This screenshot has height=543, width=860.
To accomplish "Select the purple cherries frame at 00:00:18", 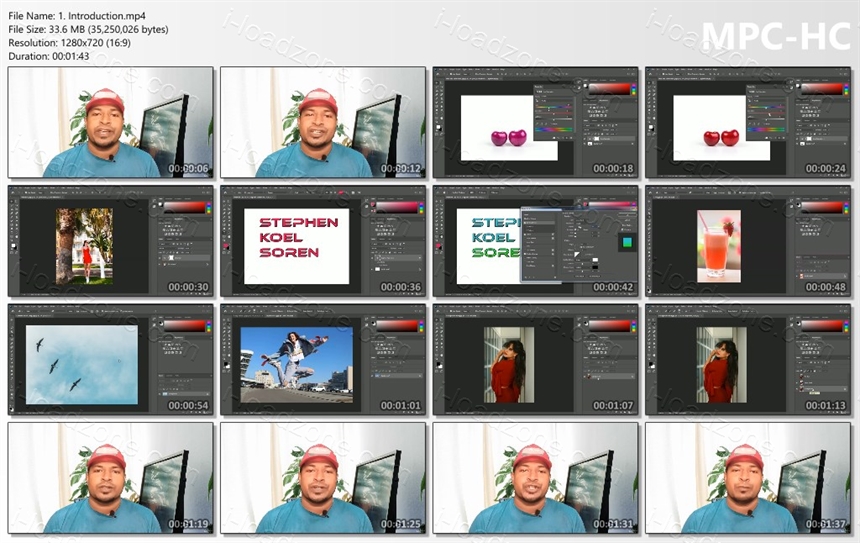I will pos(535,122).
